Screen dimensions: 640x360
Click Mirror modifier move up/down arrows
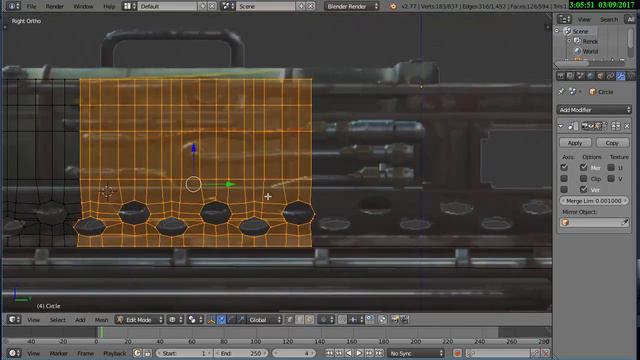616,126
